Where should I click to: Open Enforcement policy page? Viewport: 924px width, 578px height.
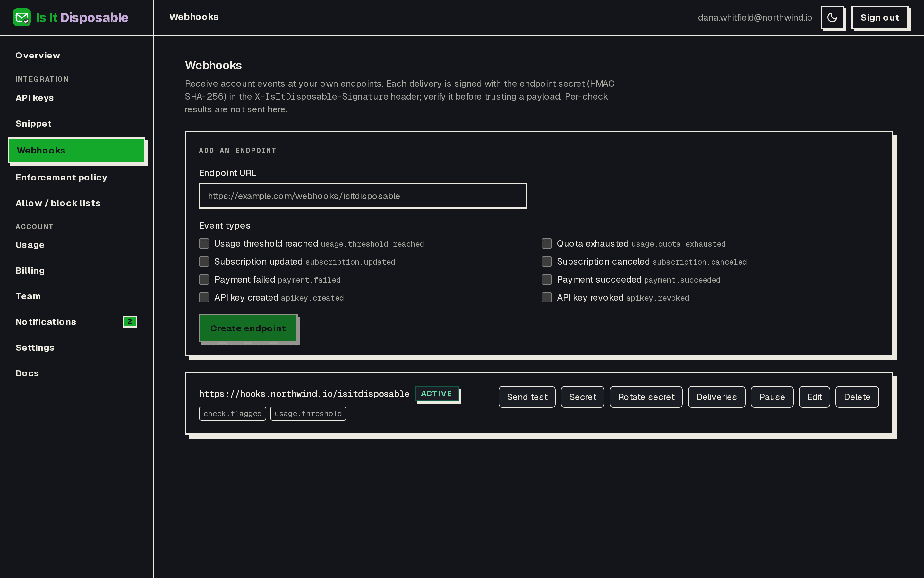pos(76,177)
